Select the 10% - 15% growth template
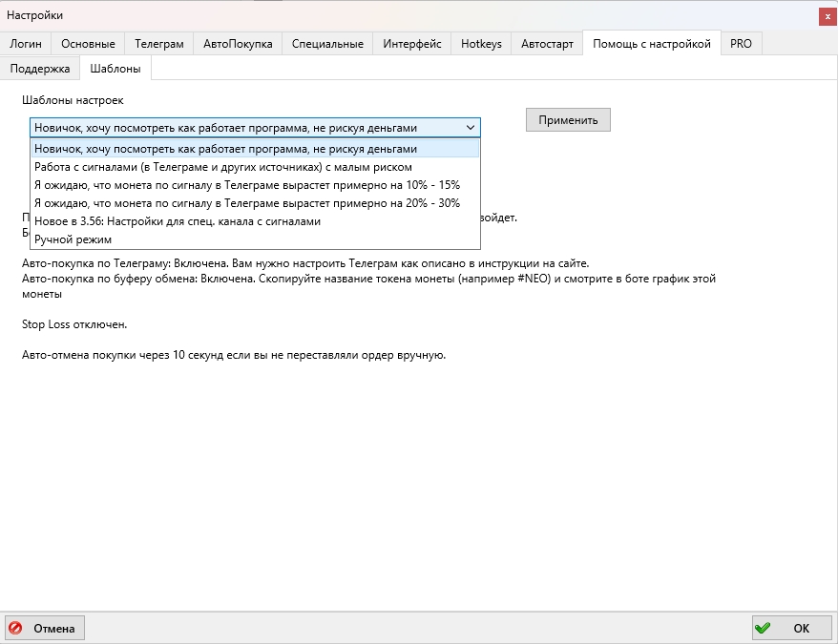The height and width of the screenshot is (644, 838). pyautogui.click(x=246, y=185)
